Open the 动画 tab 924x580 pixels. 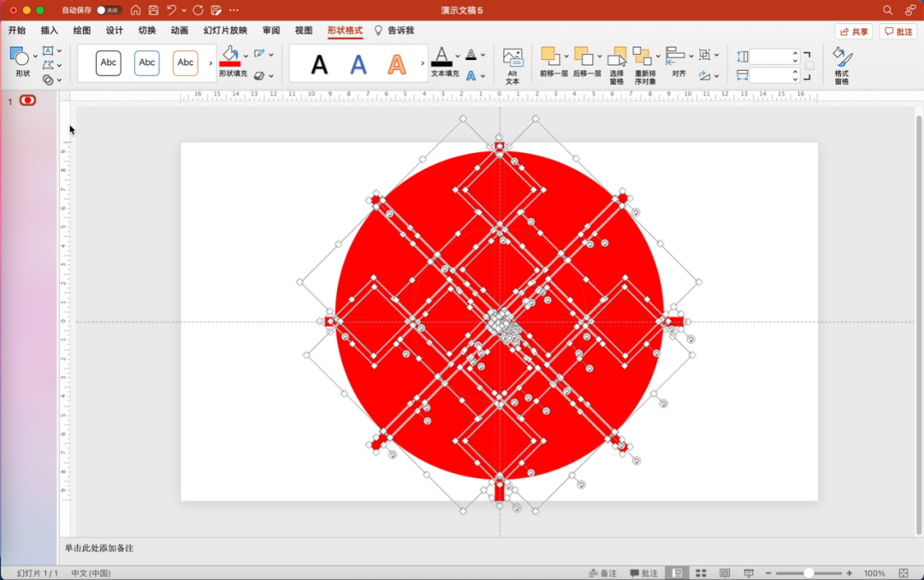coord(179,31)
